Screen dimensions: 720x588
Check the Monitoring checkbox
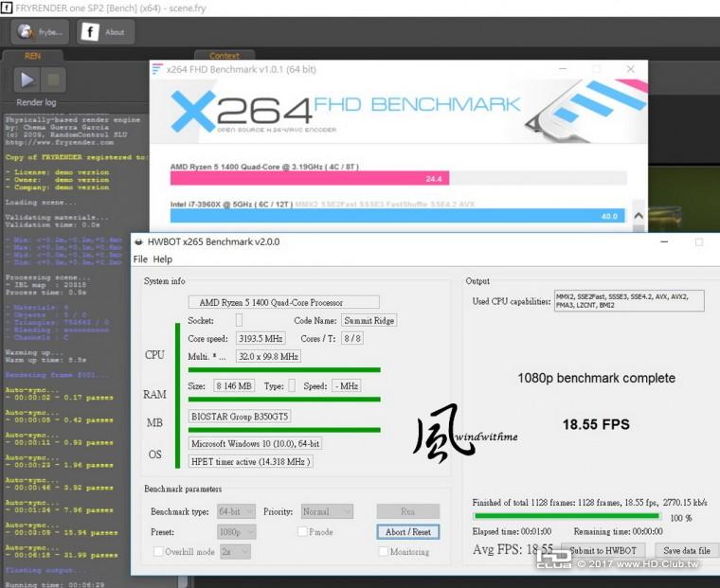click(x=383, y=551)
